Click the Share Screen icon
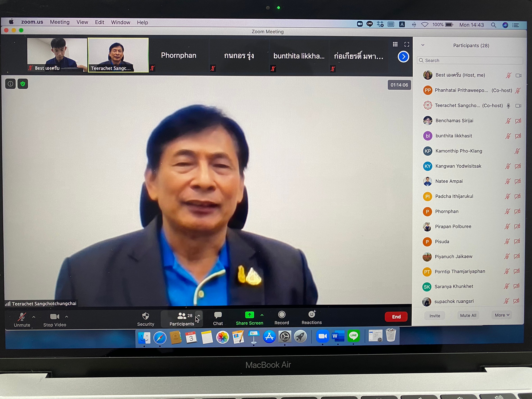 coord(249,315)
